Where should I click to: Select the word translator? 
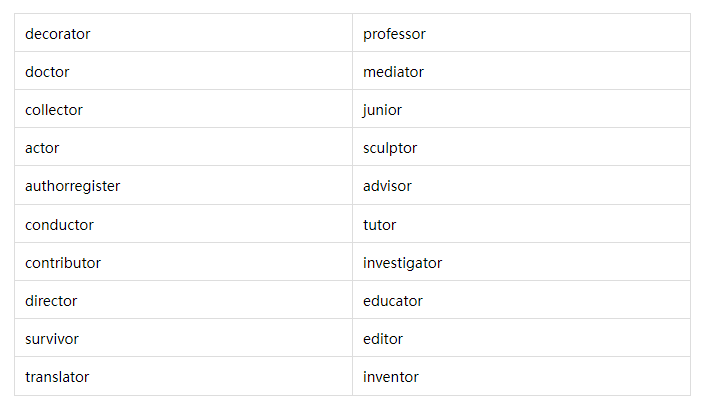point(57,377)
